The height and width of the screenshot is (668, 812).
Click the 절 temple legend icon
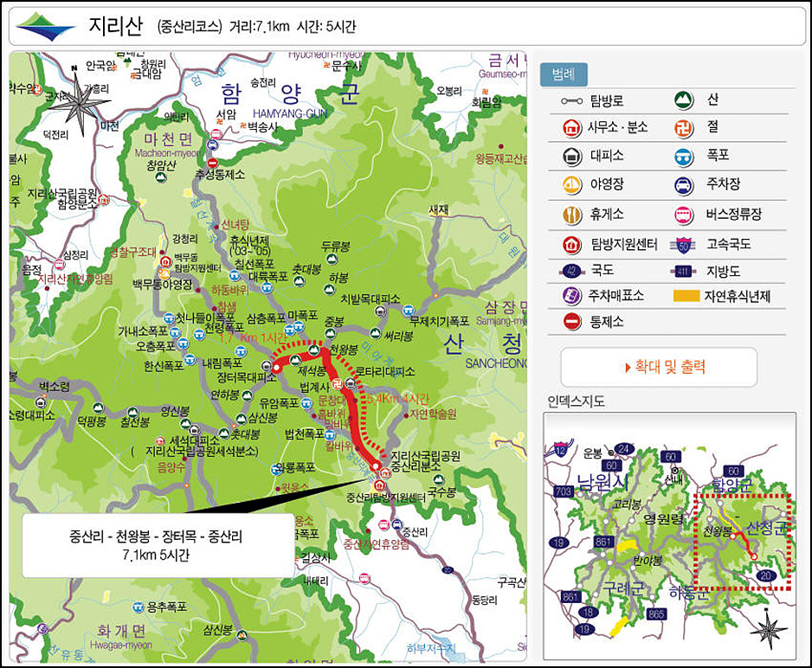pos(684,128)
